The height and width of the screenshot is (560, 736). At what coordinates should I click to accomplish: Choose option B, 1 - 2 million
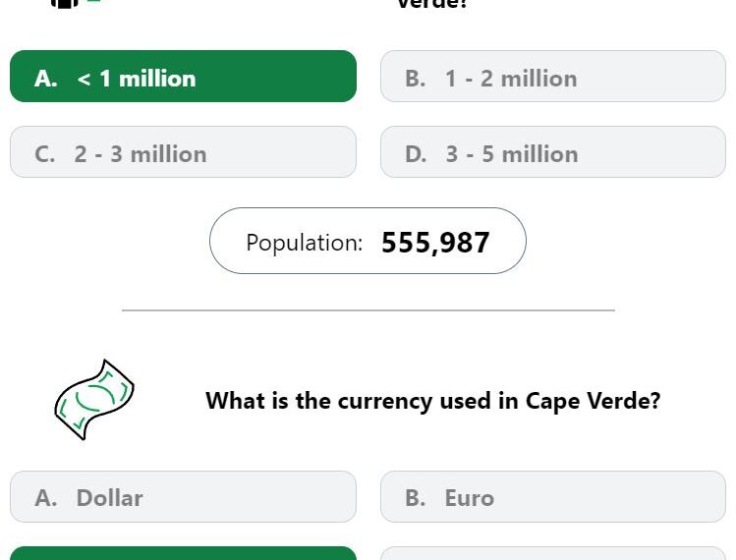(553, 77)
